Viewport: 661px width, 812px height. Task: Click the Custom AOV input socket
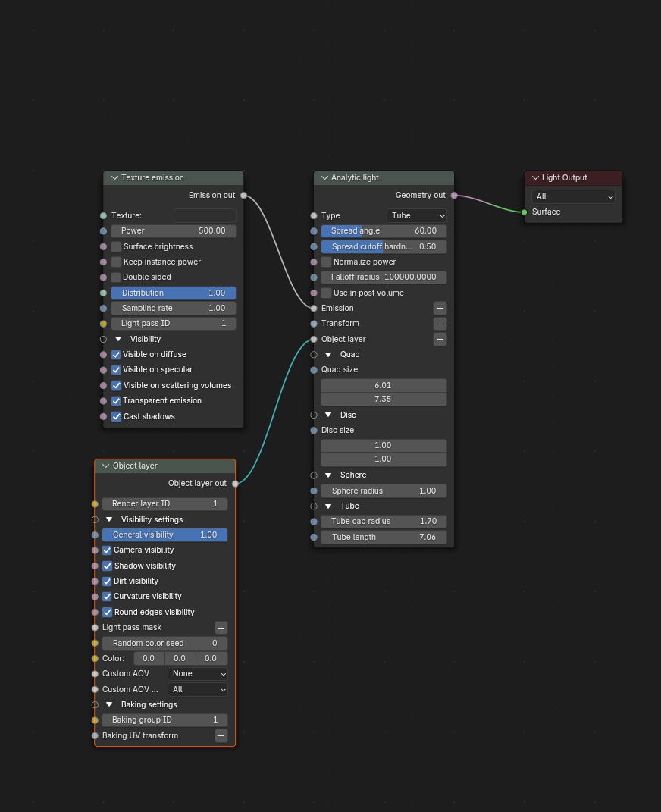click(x=95, y=674)
